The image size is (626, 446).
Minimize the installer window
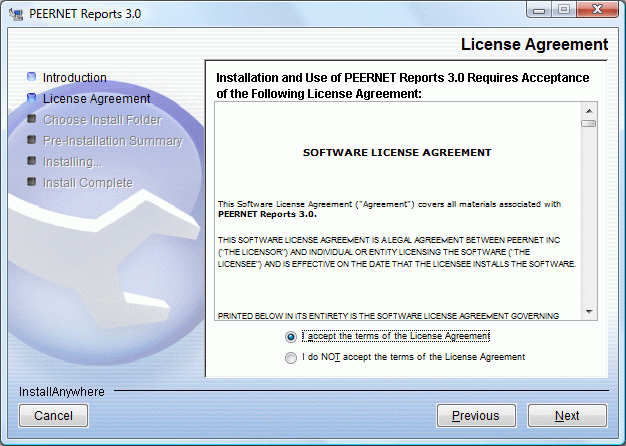tap(539, 10)
